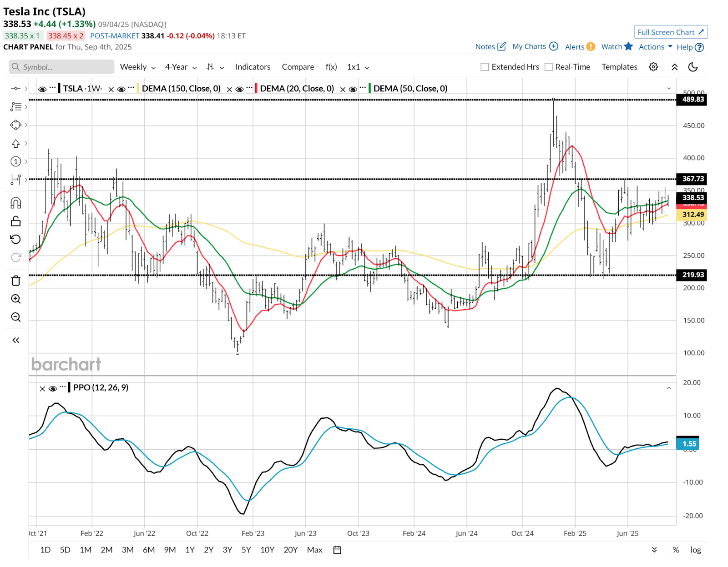Expand the line tools submenu arrow

[26, 106]
